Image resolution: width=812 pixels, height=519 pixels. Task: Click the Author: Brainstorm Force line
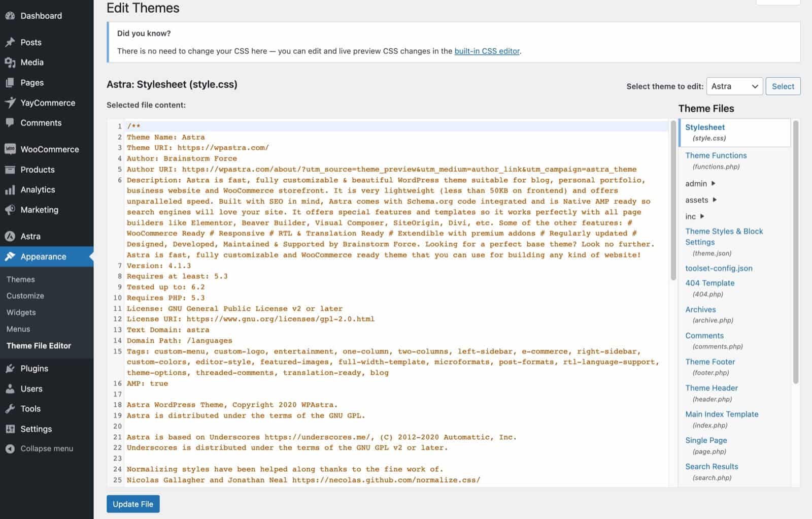[182, 158]
